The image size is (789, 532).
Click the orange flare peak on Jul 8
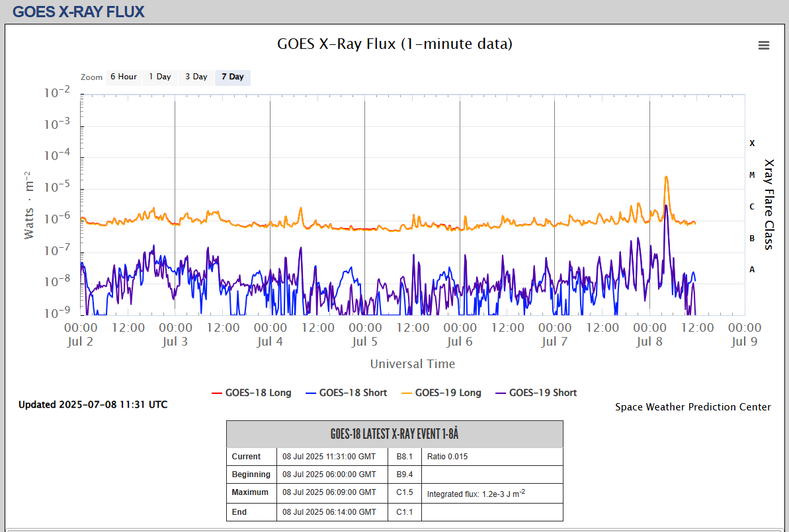pyautogui.click(x=666, y=178)
